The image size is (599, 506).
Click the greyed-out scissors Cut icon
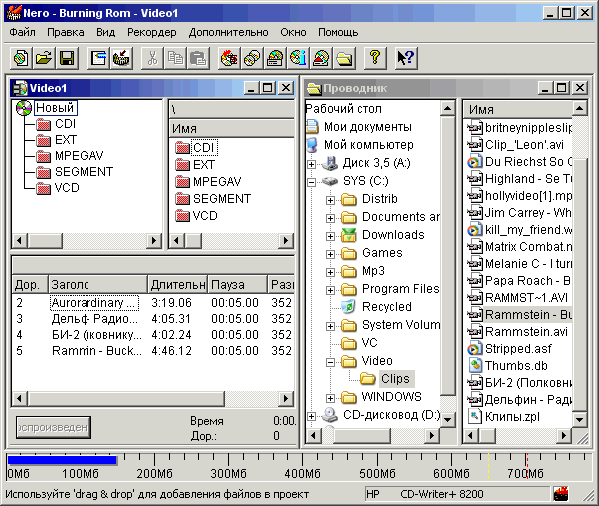coord(152,58)
